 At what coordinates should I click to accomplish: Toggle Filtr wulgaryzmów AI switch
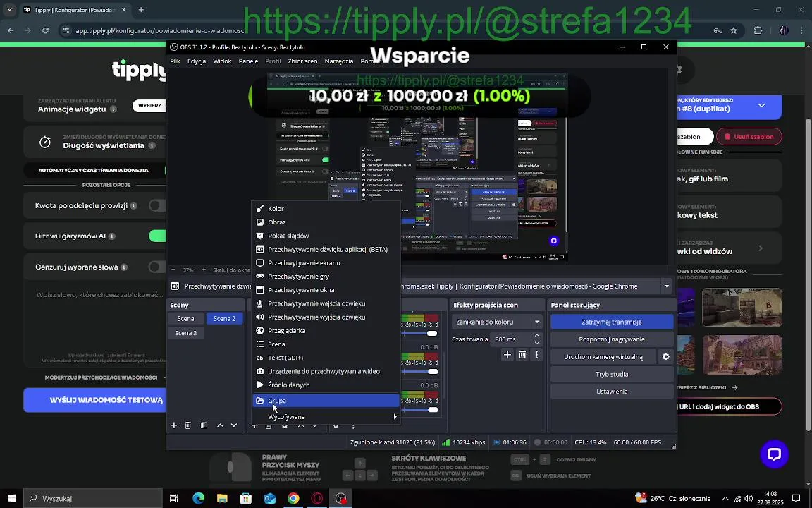pos(157,236)
